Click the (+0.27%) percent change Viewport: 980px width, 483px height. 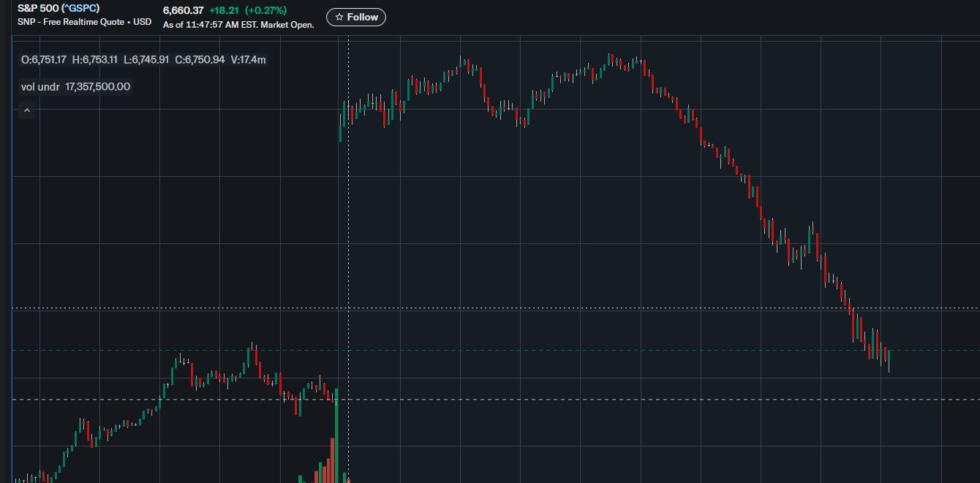(265, 10)
